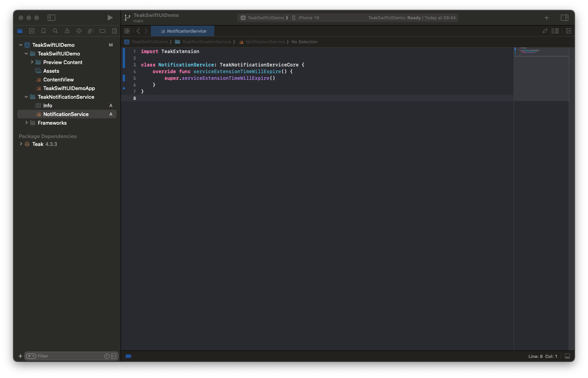Open the Breakpoint navigator icon
Image resolution: width=588 pixels, height=378 pixels.
[x=102, y=31]
